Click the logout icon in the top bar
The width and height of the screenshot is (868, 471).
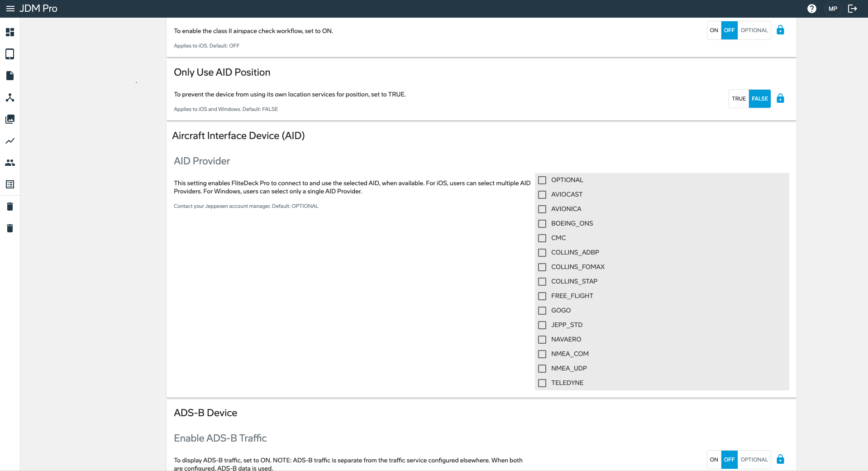[853, 8]
